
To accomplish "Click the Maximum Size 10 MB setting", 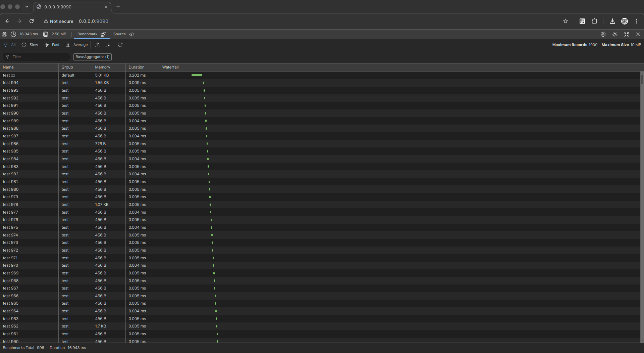I will coord(621,45).
